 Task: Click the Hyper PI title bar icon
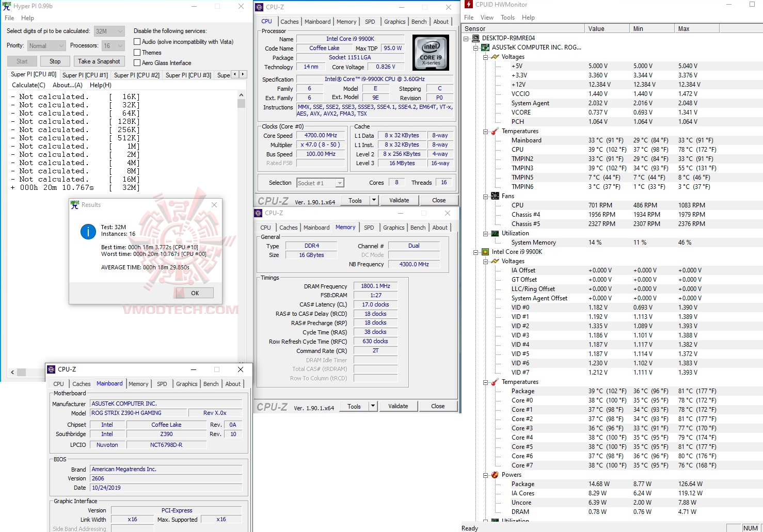coord(6,6)
